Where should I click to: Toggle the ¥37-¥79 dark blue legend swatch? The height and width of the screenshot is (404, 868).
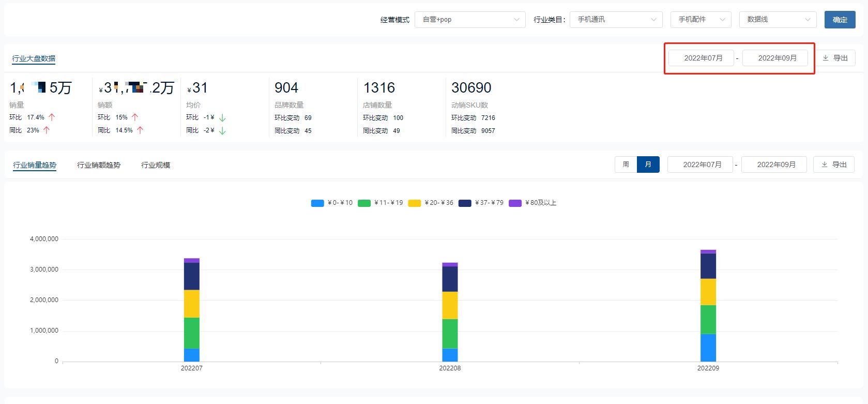(465, 203)
